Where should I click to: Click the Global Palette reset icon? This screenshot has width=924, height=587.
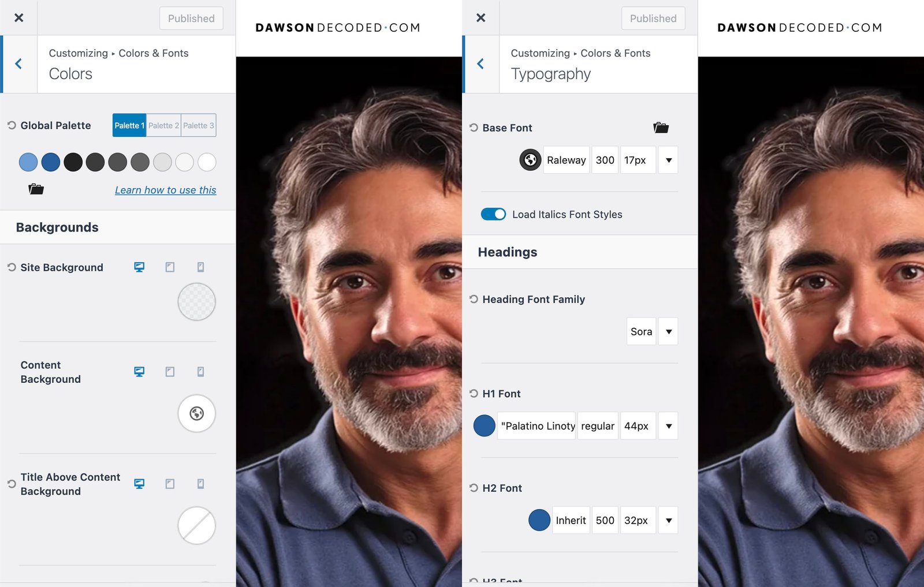12,125
